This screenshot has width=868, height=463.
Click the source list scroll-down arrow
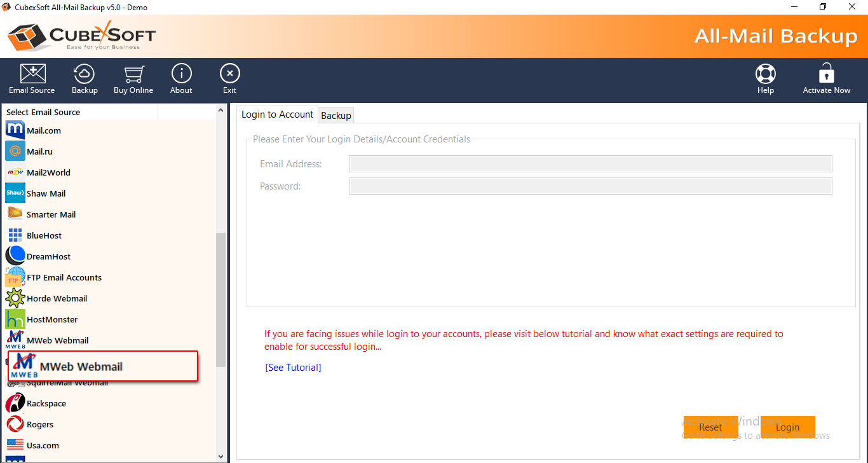coord(221,456)
